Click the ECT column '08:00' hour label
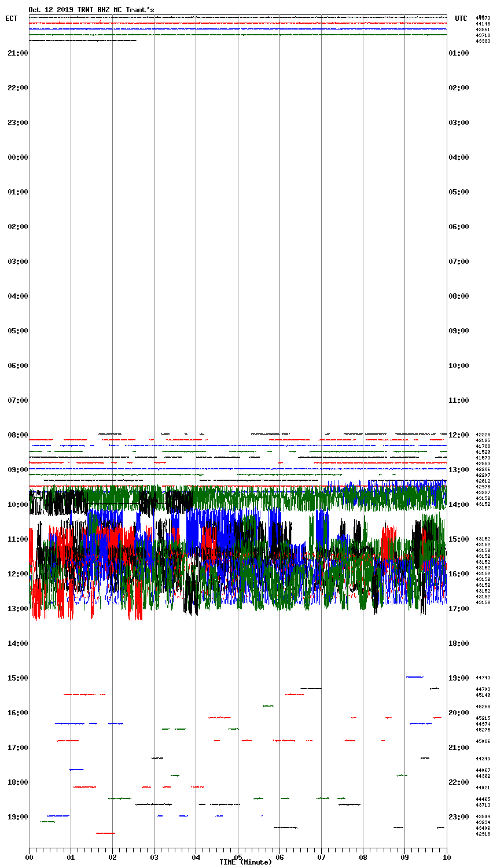The height and width of the screenshot is (868, 493). 18,435
